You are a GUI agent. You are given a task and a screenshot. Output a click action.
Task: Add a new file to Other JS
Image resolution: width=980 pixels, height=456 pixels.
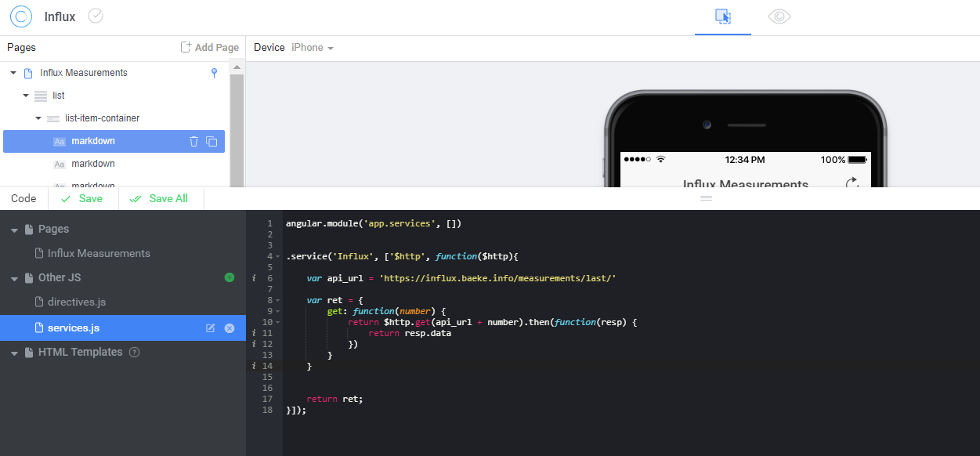(229, 277)
